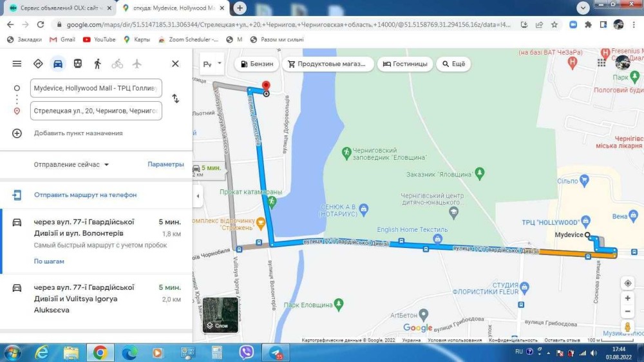Viewport: 644px width, 362px height.
Task: Click the swap start and destination arrows
Action: (x=175, y=99)
